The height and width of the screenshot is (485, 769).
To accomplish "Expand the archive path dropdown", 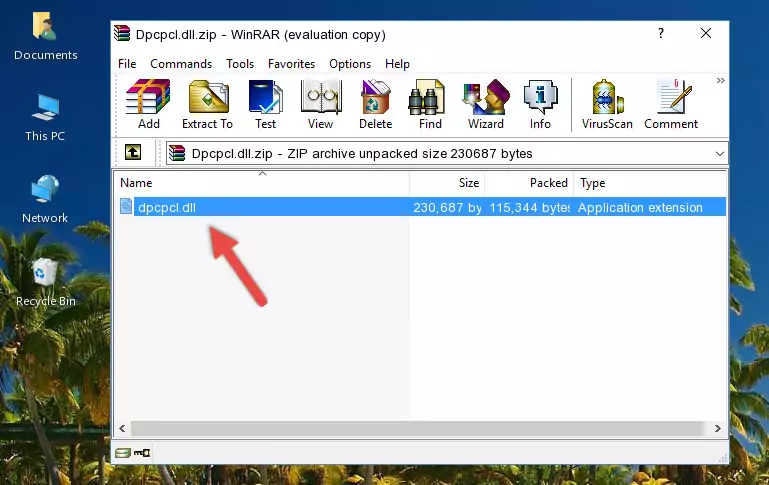I will tap(719, 153).
